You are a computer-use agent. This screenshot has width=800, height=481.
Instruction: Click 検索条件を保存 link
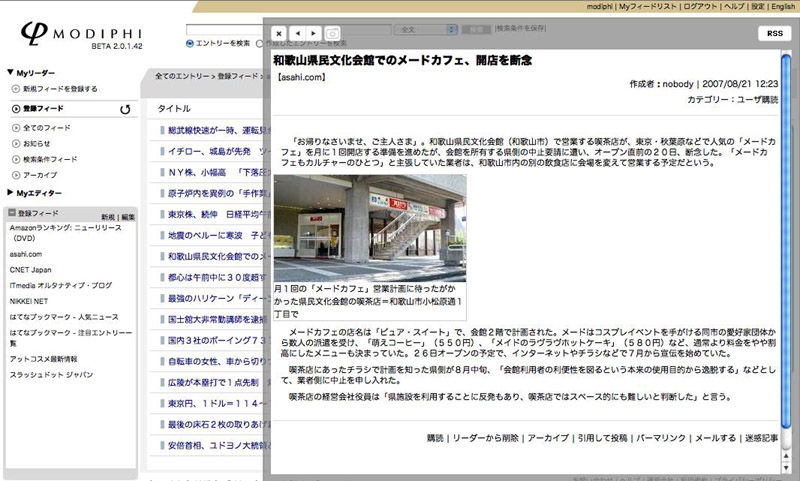tap(520, 28)
